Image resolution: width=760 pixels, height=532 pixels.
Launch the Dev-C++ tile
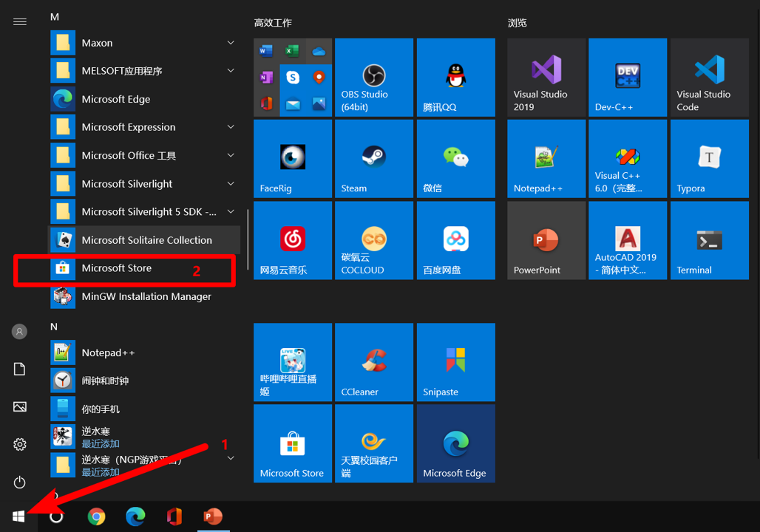point(628,77)
